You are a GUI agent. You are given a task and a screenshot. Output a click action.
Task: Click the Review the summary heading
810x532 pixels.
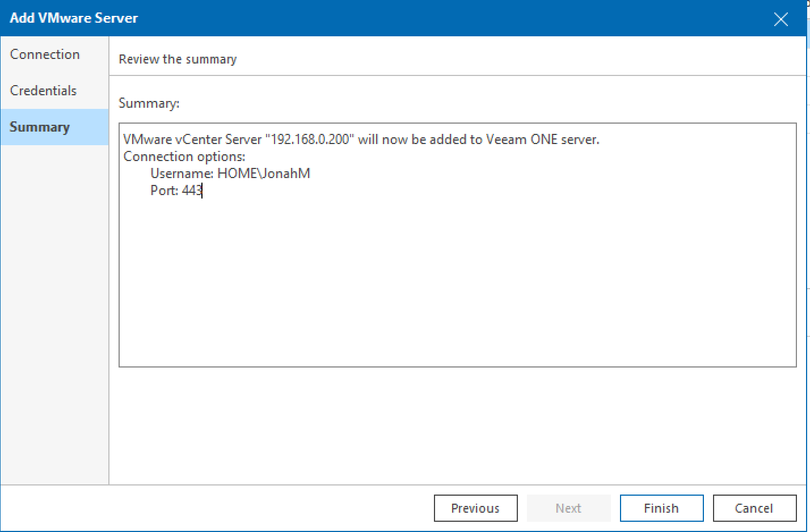(178, 59)
